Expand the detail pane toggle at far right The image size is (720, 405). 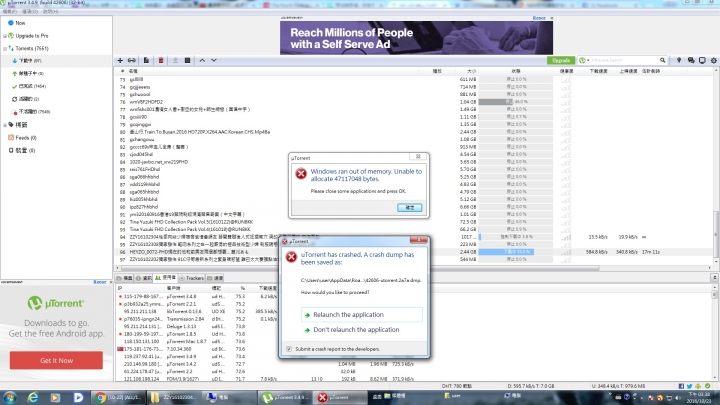[714, 278]
